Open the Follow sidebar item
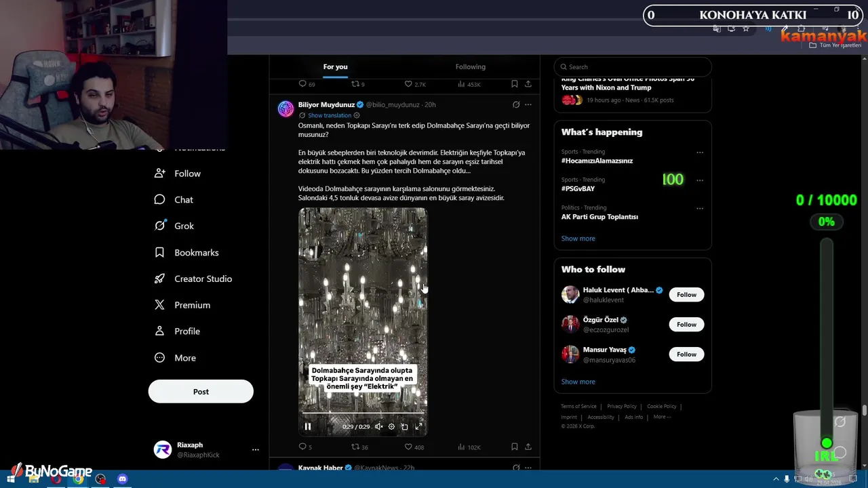This screenshot has width=868, height=488. [x=178, y=174]
